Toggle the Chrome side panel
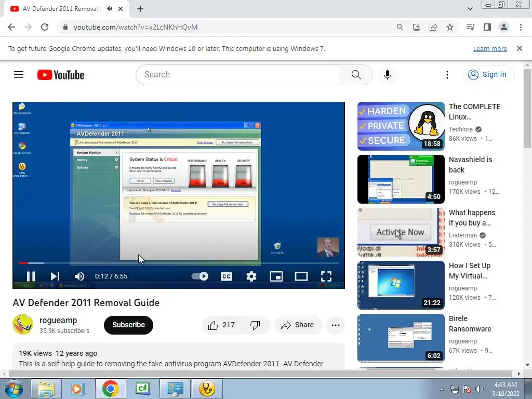Image resolution: width=532 pixels, height=399 pixels. point(487,27)
